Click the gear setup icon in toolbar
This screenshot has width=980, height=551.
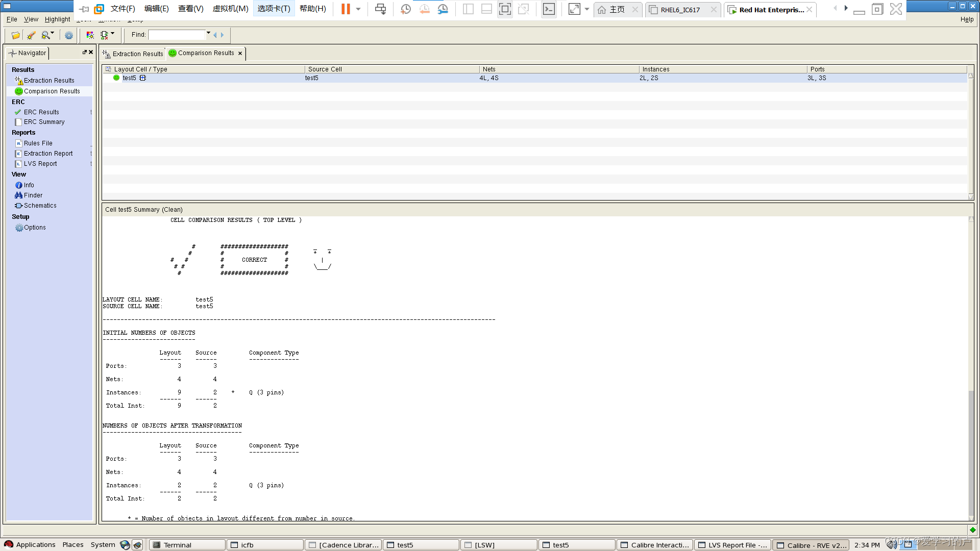coord(69,35)
